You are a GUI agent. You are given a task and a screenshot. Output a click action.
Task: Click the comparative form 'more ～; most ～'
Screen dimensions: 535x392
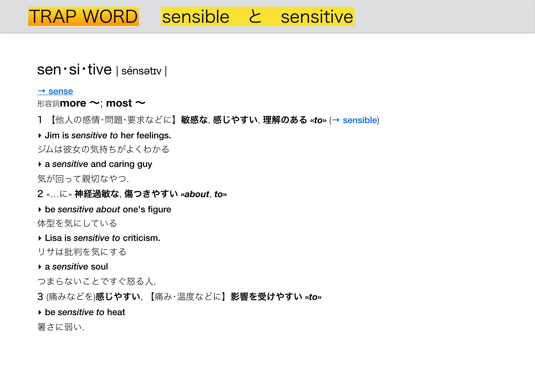[x=103, y=103]
